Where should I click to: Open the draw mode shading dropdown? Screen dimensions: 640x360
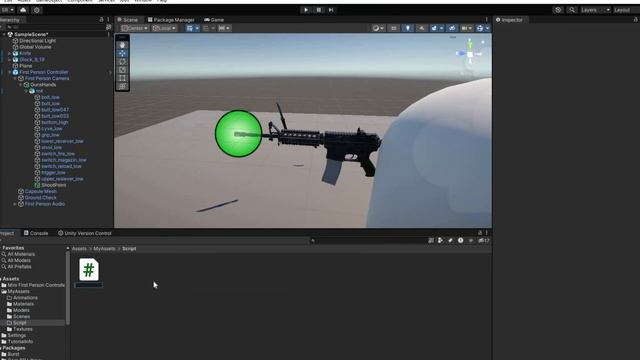(378, 28)
